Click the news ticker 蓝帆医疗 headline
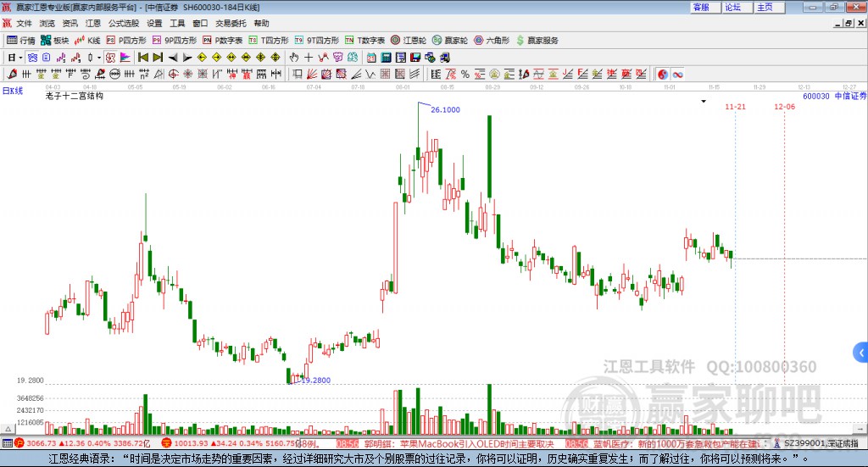 click(676, 444)
